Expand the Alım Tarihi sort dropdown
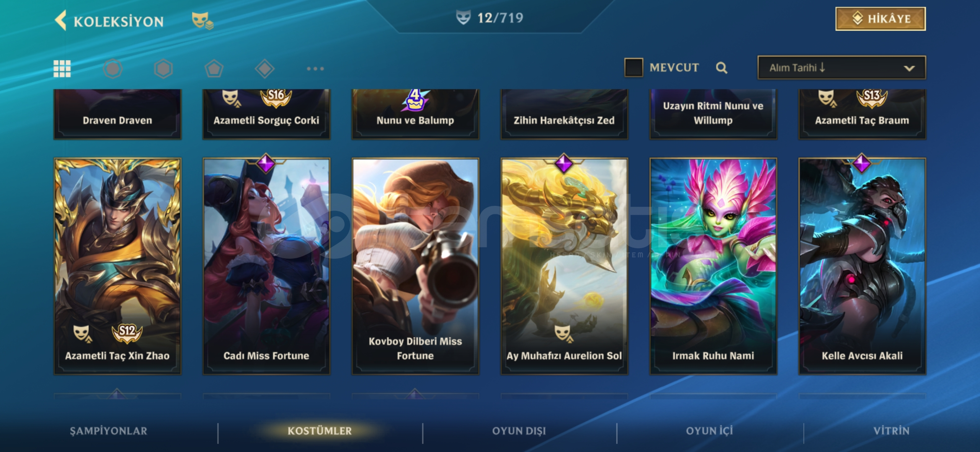This screenshot has height=452, width=980. 842,67
